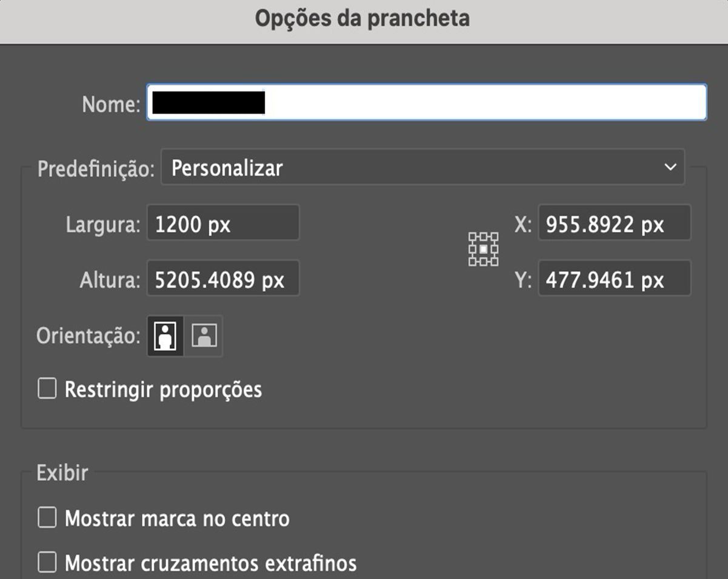The image size is (728, 579).
Task: Click the top-right reference point
Action: click(495, 236)
